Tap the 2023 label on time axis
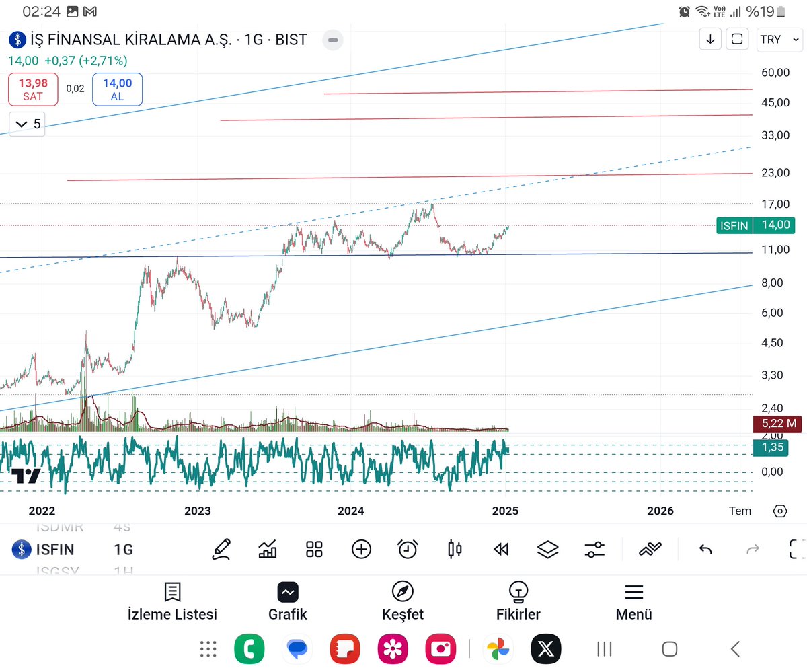Screen dimensions: 807x672 coord(198,511)
